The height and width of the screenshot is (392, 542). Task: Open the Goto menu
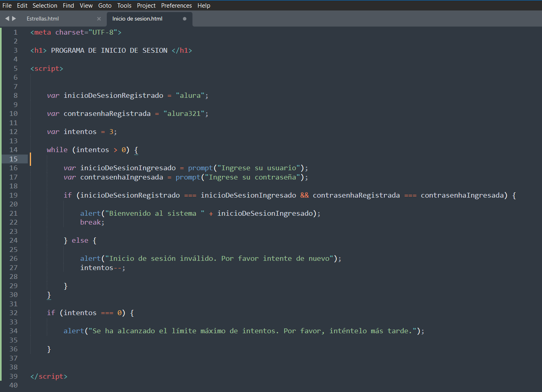pos(105,6)
